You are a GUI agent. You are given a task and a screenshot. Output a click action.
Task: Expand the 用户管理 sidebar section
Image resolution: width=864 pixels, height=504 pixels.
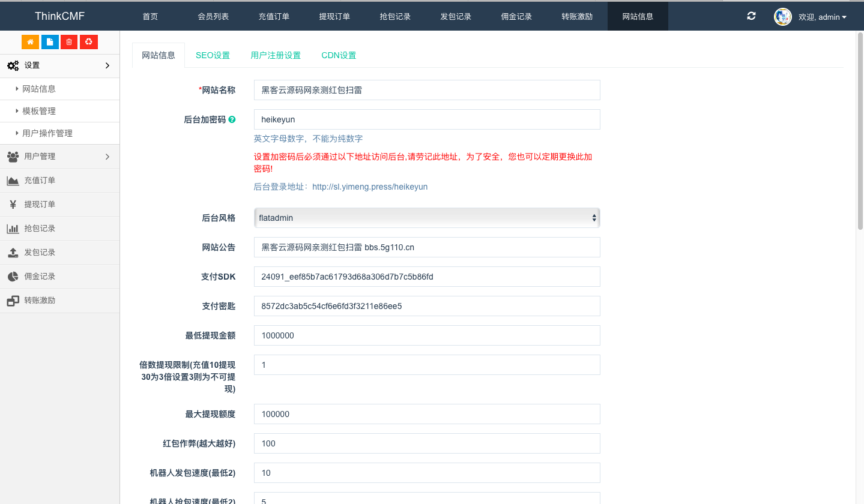(x=60, y=157)
